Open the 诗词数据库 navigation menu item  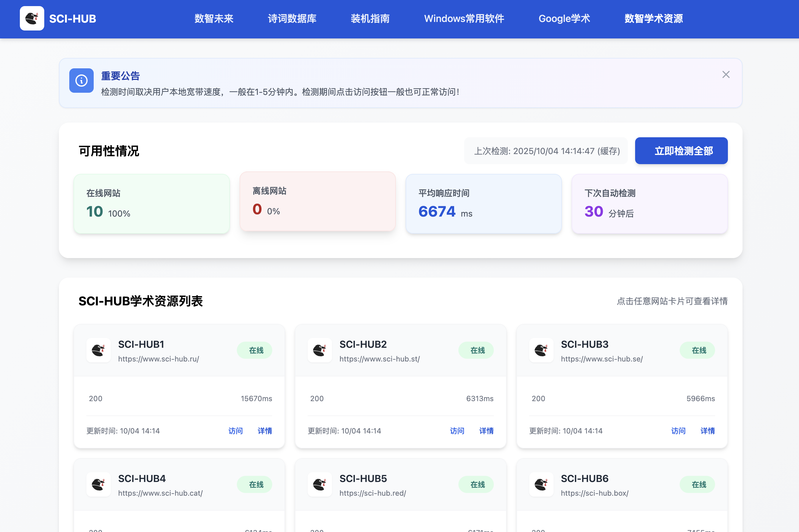point(292,19)
